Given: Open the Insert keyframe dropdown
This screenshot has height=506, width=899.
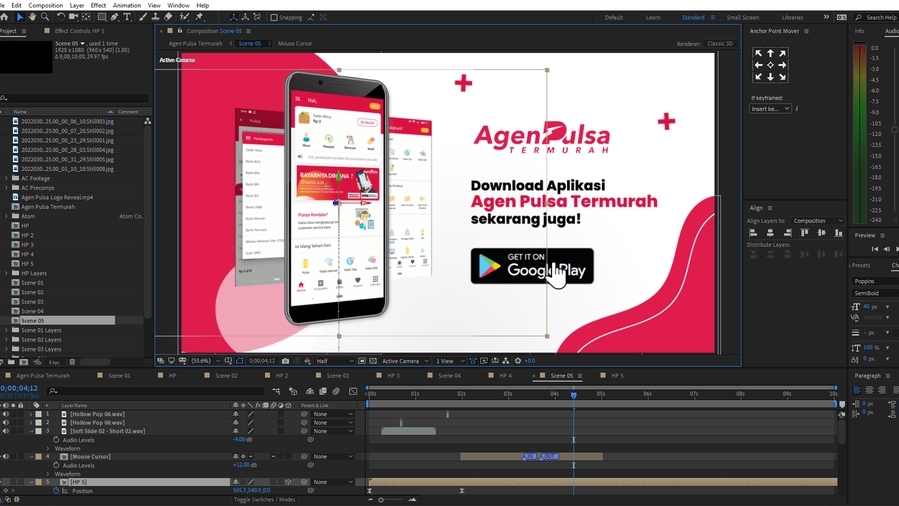Looking at the screenshot, I should [770, 108].
